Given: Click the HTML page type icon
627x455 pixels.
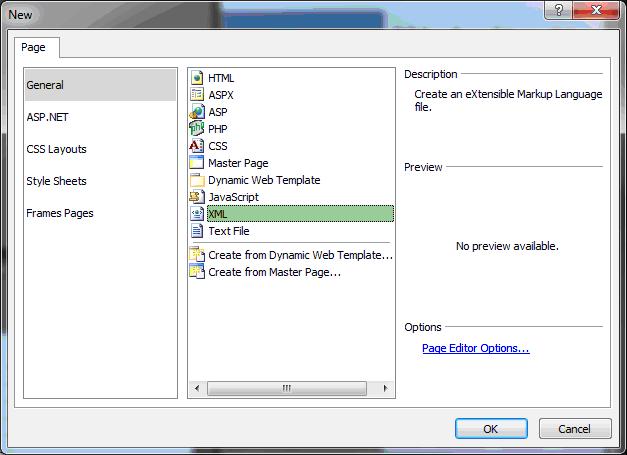Looking at the screenshot, I should coord(197,78).
